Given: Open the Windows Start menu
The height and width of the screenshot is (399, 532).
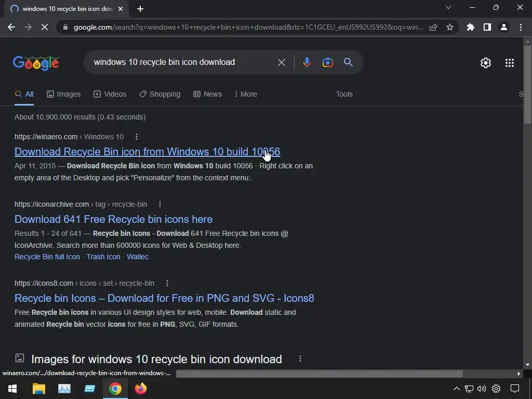Looking at the screenshot, I should click(x=12, y=389).
